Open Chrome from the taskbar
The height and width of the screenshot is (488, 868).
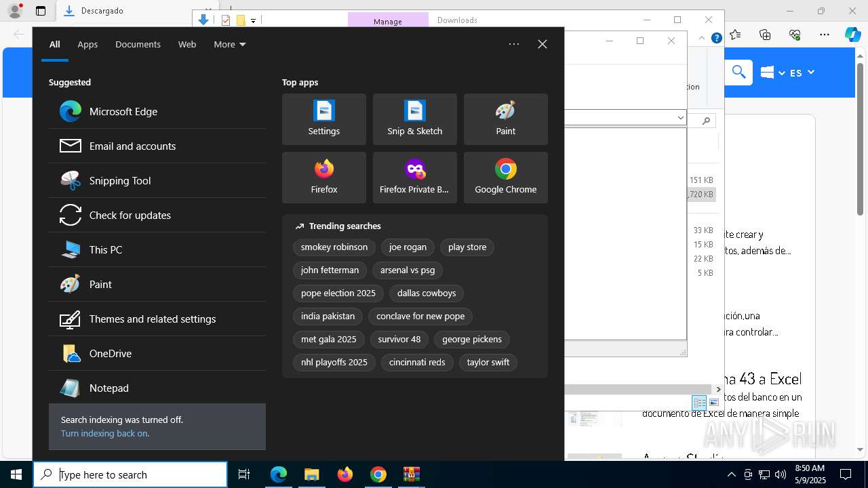point(378,474)
